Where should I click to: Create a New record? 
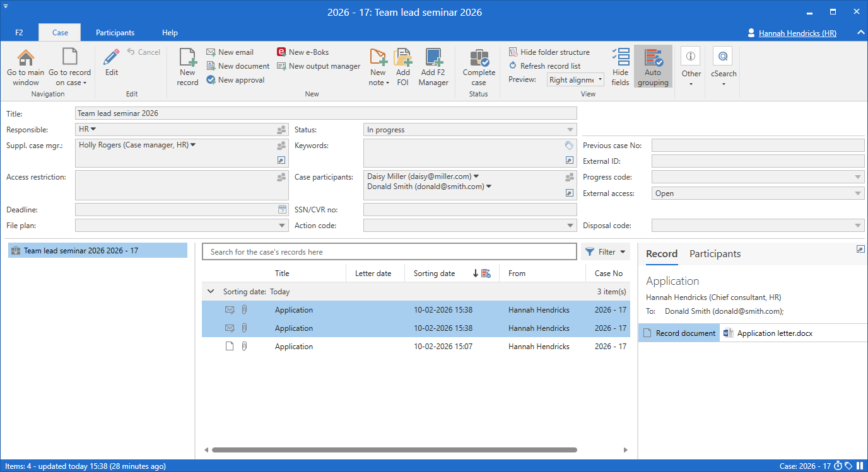click(187, 67)
